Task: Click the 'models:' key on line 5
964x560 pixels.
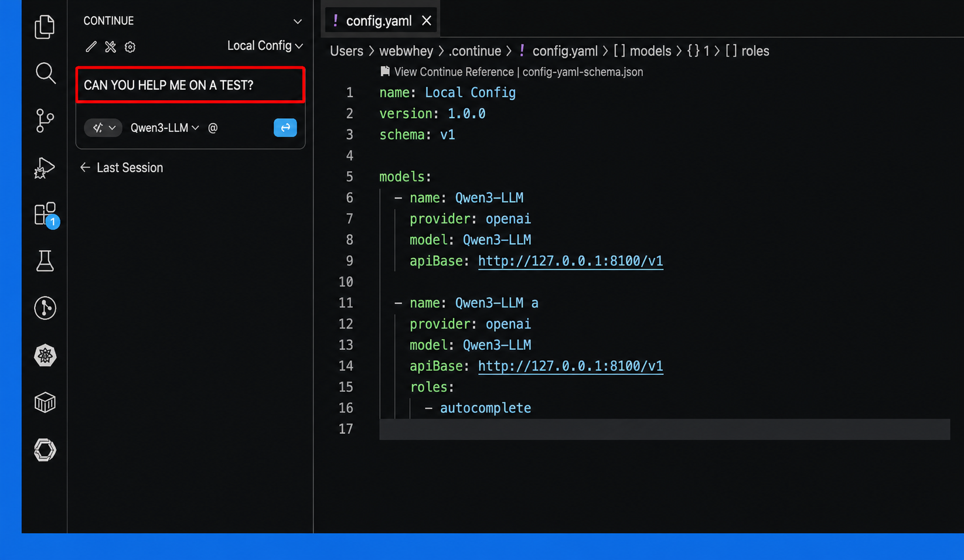Action: click(405, 177)
